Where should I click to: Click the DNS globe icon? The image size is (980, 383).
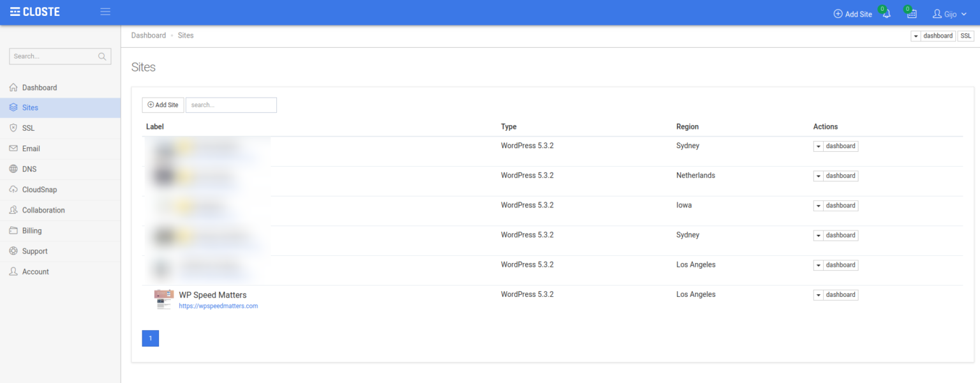tap(14, 169)
